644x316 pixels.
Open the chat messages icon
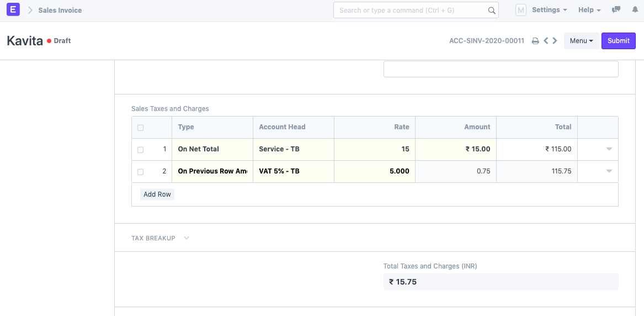(616, 10)
